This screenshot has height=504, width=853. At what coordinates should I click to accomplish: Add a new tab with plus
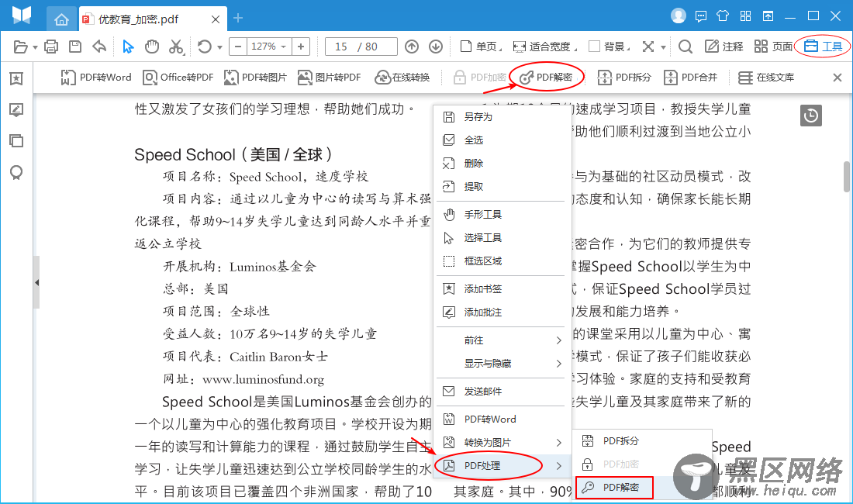tap(238, 18)
